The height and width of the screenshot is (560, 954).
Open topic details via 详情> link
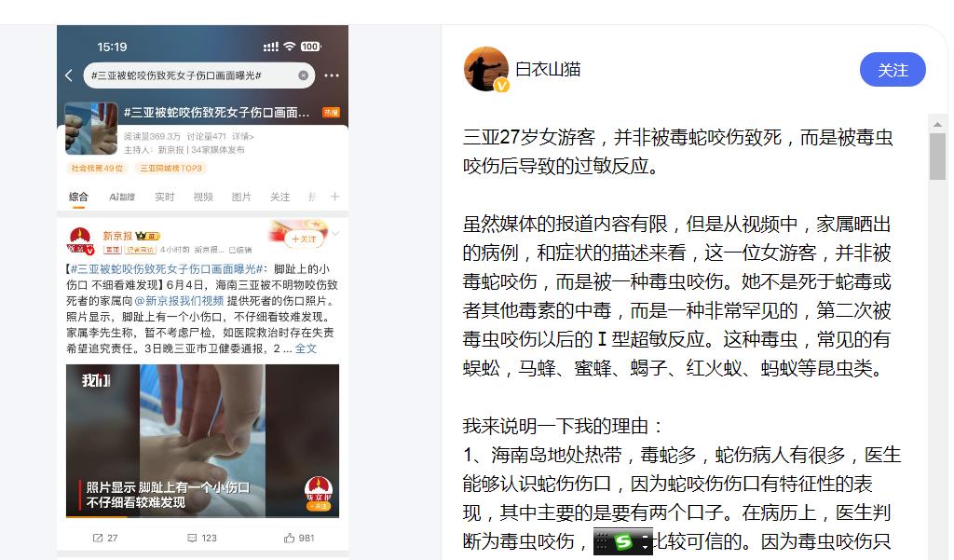point(243,136)
